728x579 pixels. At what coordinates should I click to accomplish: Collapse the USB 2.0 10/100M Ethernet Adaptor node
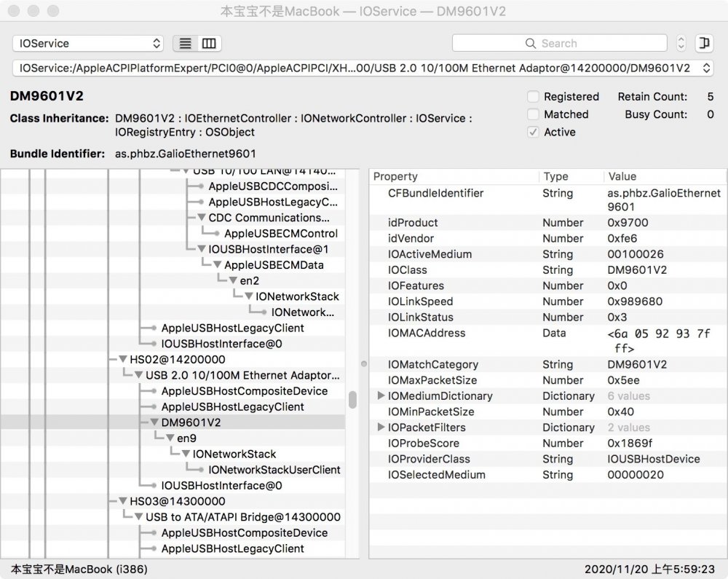138,375
